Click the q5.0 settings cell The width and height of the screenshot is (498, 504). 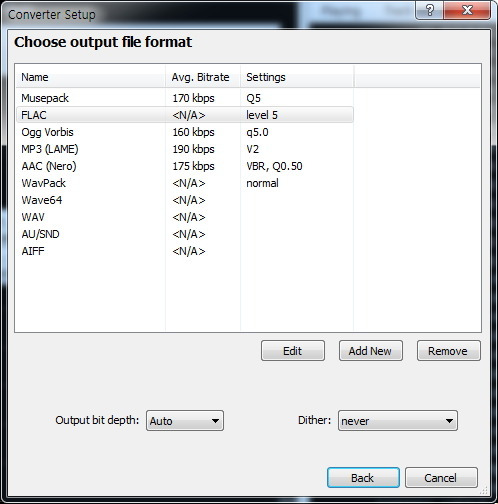[x=257, y=132]
